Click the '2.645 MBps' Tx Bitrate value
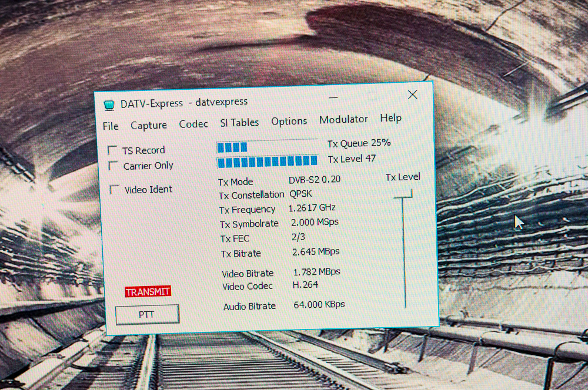The image size is (588, 390). click(x=316, y=251)
